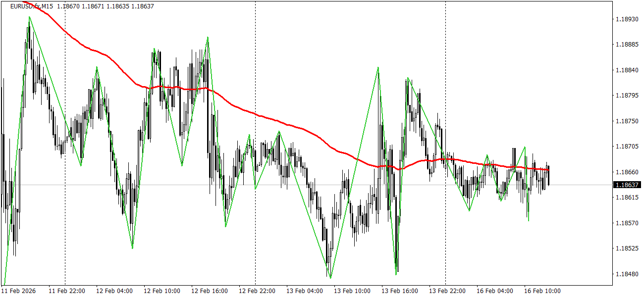Select the 12 Feb 22:00 time label
The width and height of the screenshot is (644, 297).
pyautogui.click(x=257, y=291)
